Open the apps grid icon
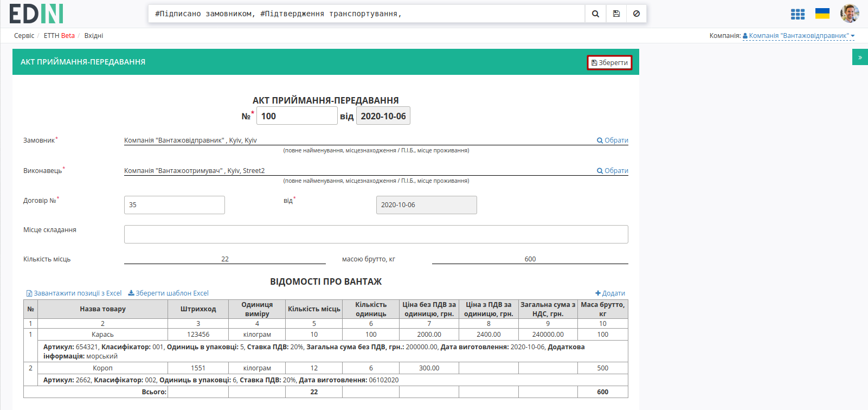Image resolution: width=868 pixels, height=410 pixels. (798, 14)
